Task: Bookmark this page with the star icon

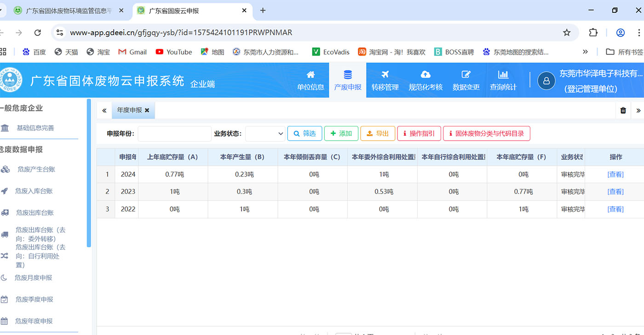Action: pos(567,33)
